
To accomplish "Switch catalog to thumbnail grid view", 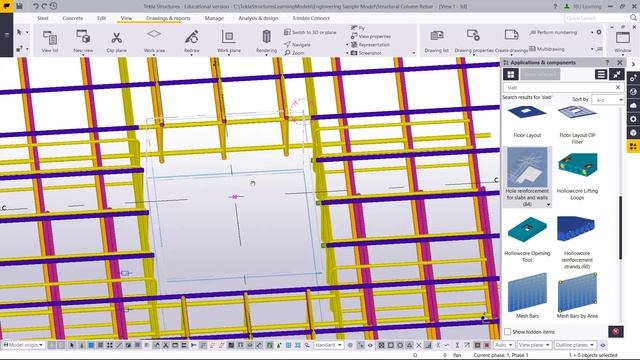I will click(510, 74).
